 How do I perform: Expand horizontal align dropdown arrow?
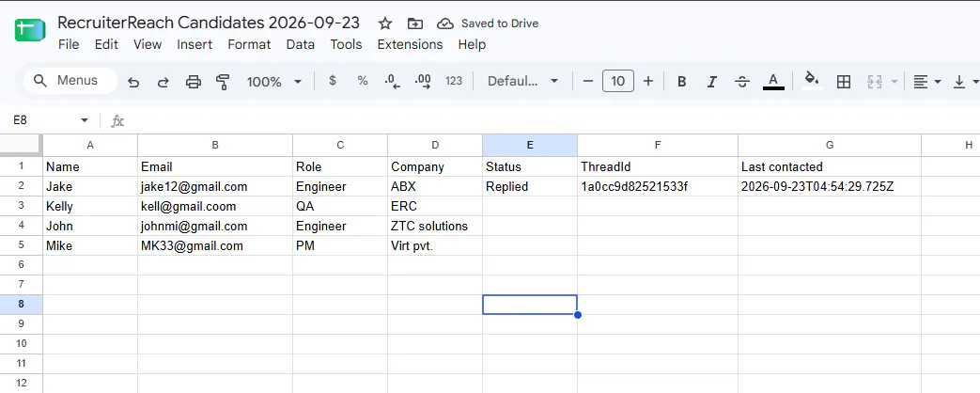tap(937, 82)
